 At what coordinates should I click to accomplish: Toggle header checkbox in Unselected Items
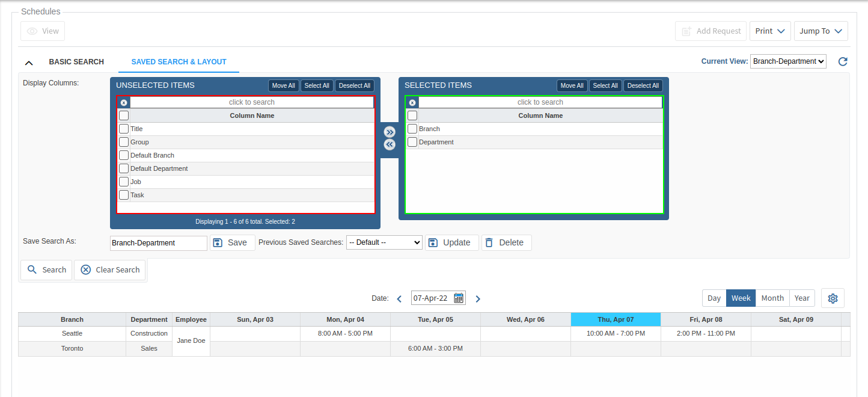[124, 115]
